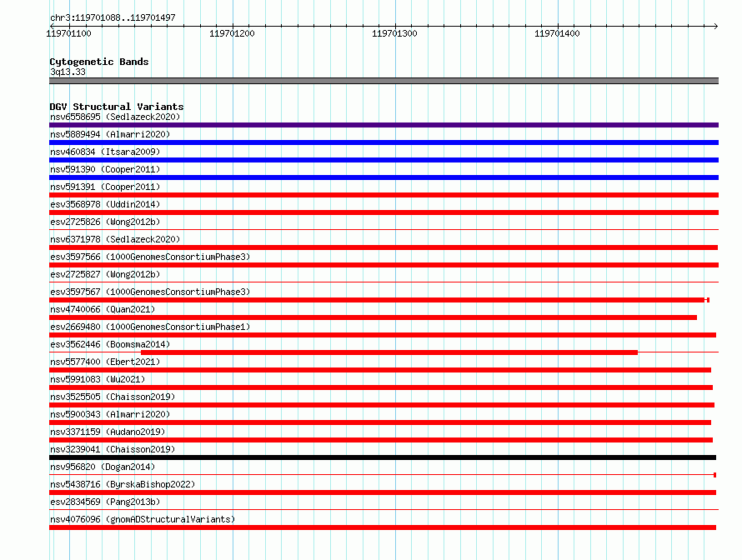Click the purple bar for nsv6558695
The image size is (742, 560).
coord(384,125)
